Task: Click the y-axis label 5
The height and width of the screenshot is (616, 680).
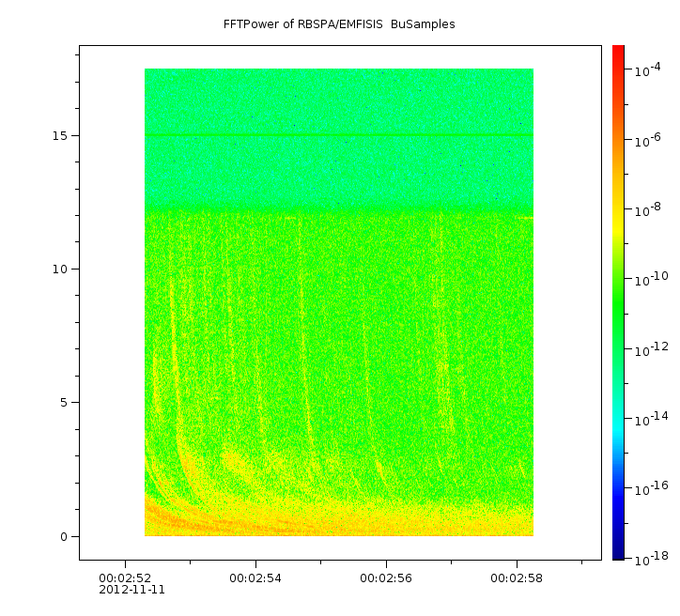Action: [64, 403]
